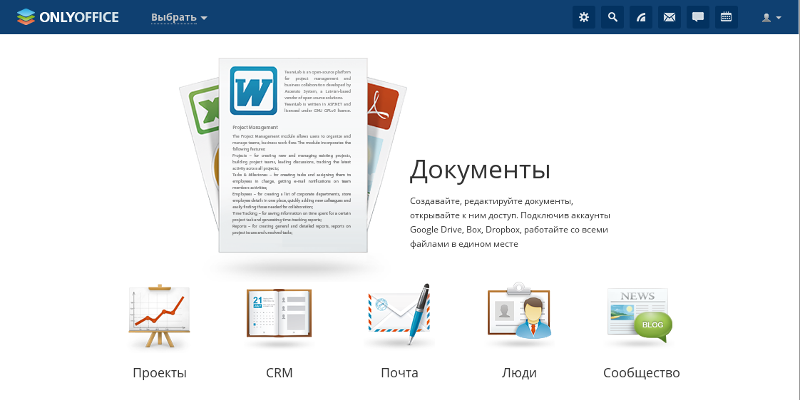The height and width of the screenshot is (400, 800).
Task: Open the feed icon in header
Action: click(x=641, y=17)
